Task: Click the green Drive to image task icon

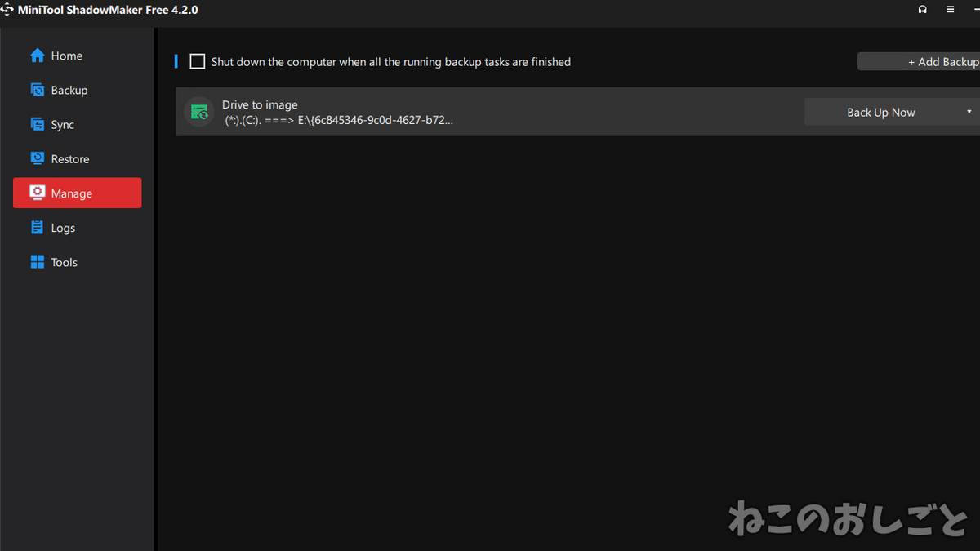Action: click(x=198, y=112)
